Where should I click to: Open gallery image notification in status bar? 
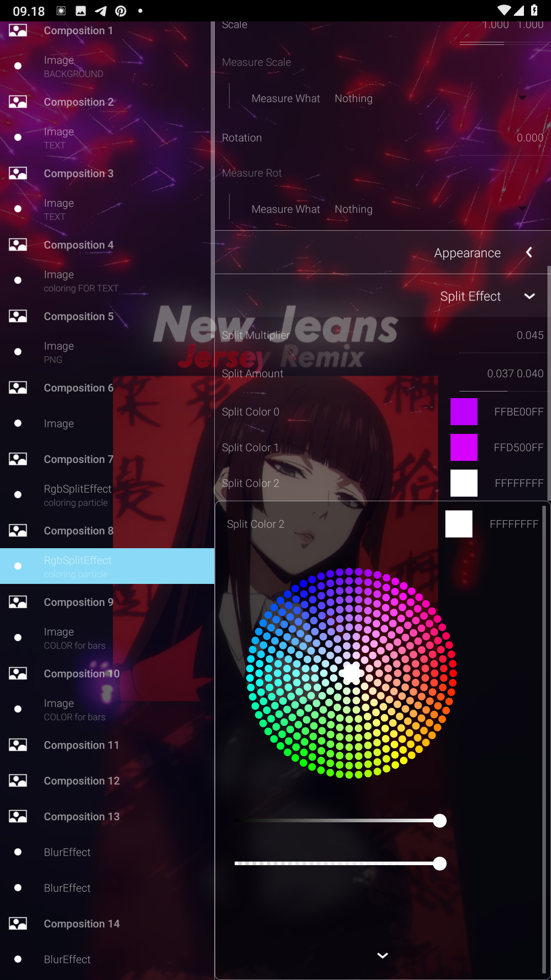[81, 11]
